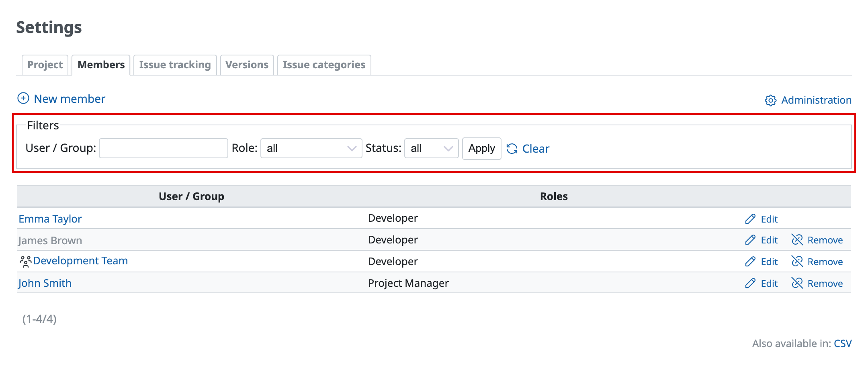The image size is (868, 372).
Task: Click the Filters legend label
Action: tap(43, 125)
